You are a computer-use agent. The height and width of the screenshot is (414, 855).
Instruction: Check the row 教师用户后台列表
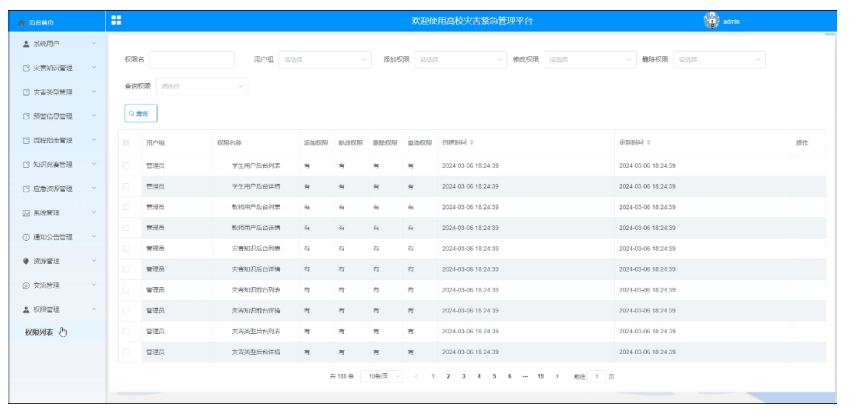click(x=126, y=207)
